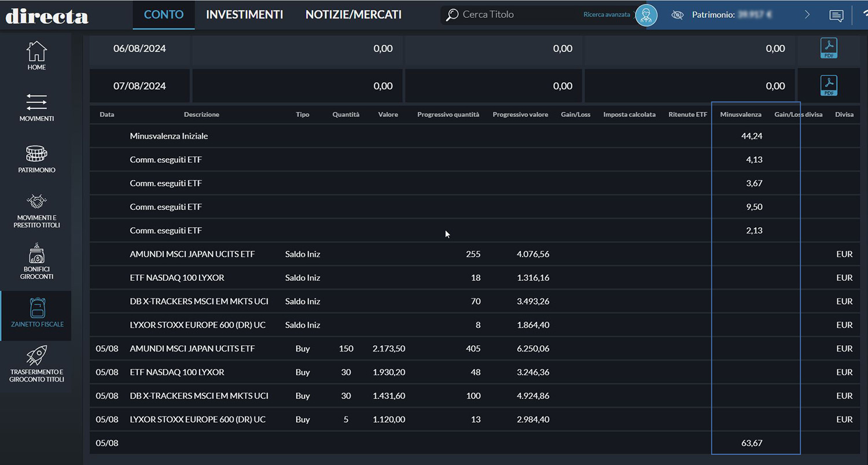This screenshot has height=465, width=868.
Task: Download PDF for 06/08/2024 row
Action: click(829, 49)
